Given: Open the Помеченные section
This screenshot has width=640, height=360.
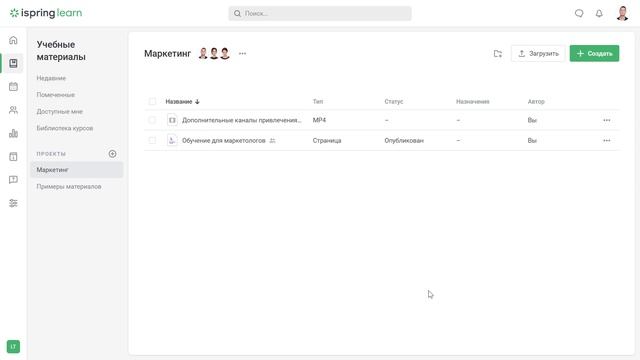Looking at the screenshot, I should click(x=56, y=95).
